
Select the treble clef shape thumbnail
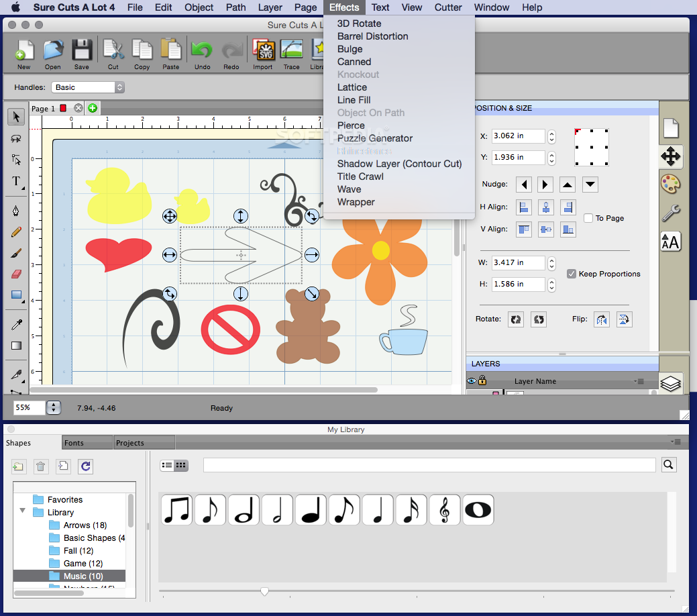pyautogui.click(x=445, y=510)
